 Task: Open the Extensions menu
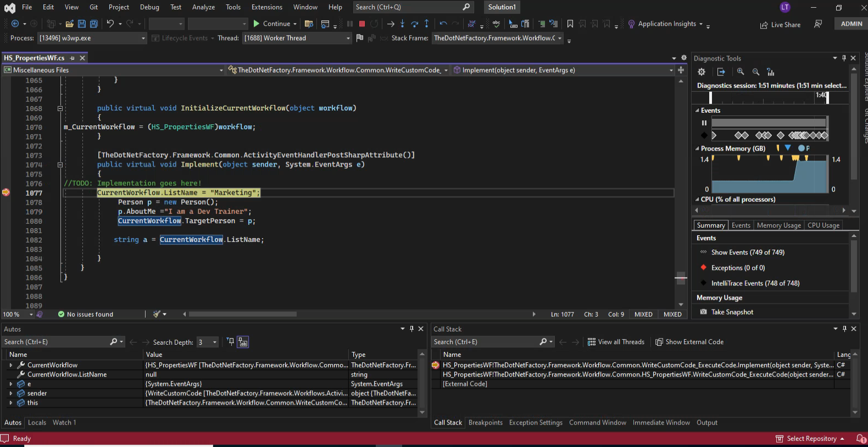267,7
